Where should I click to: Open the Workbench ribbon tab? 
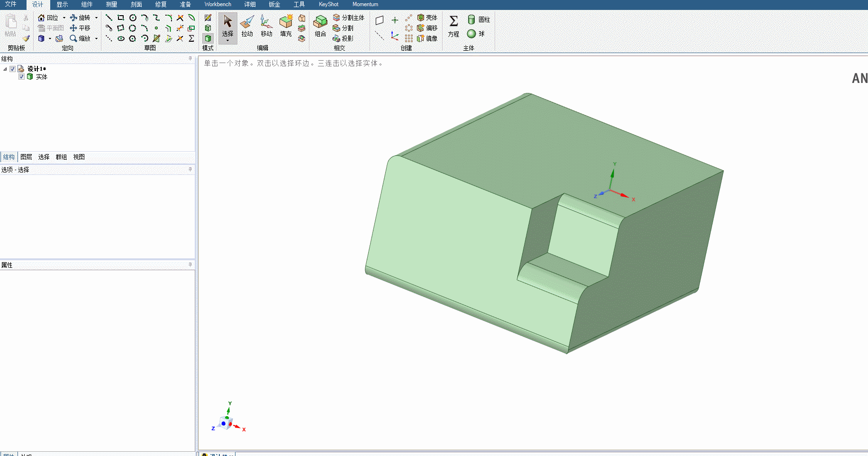(x=218, y=4)
